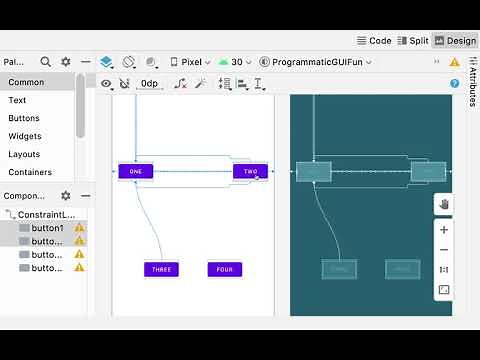
Task: Zoom to 100% 1:1
Action: 444,270
